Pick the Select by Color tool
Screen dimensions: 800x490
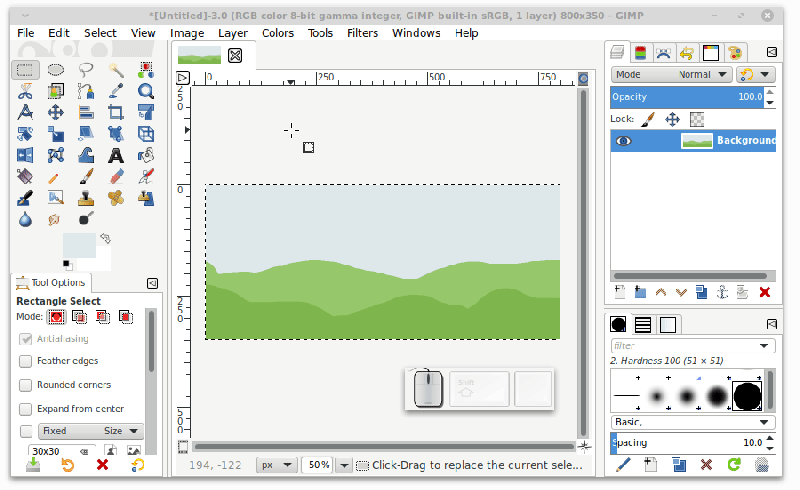pyautogui.click(x=146, y=69)
